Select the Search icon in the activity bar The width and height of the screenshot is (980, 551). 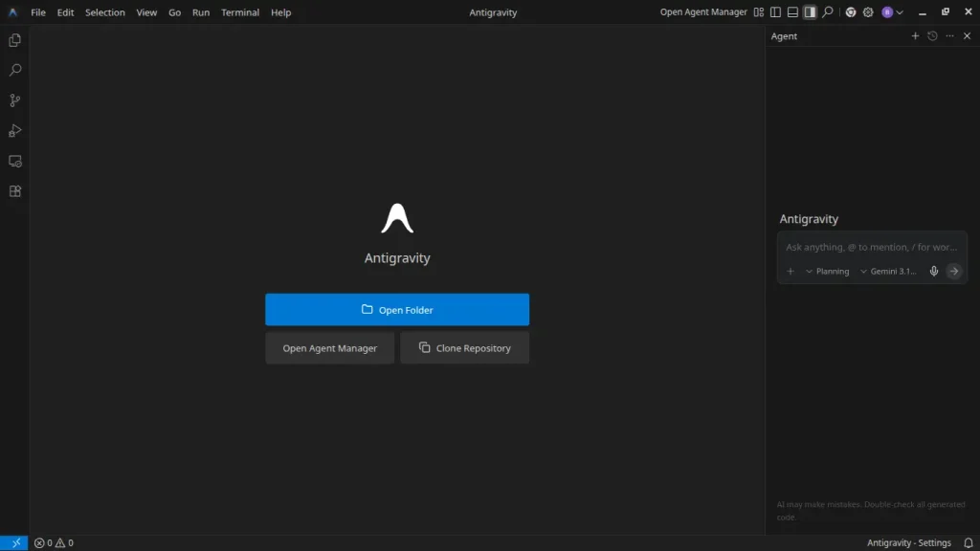pos(14,69)
